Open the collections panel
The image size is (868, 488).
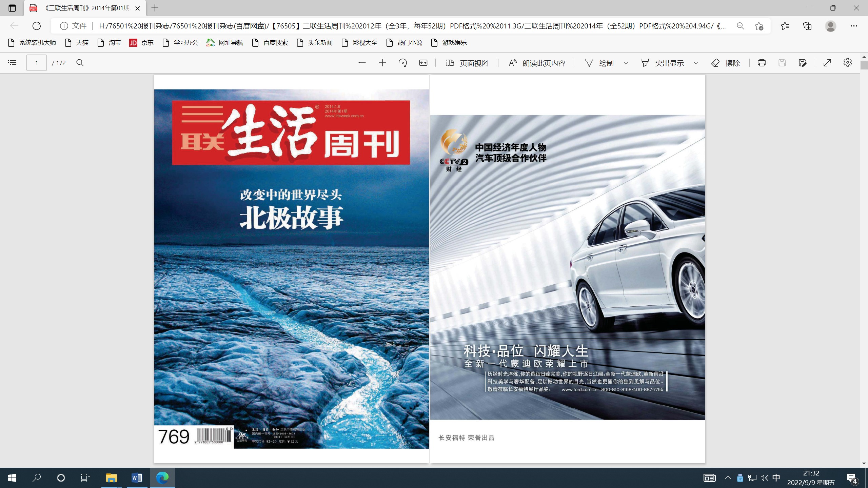point(808,26)
